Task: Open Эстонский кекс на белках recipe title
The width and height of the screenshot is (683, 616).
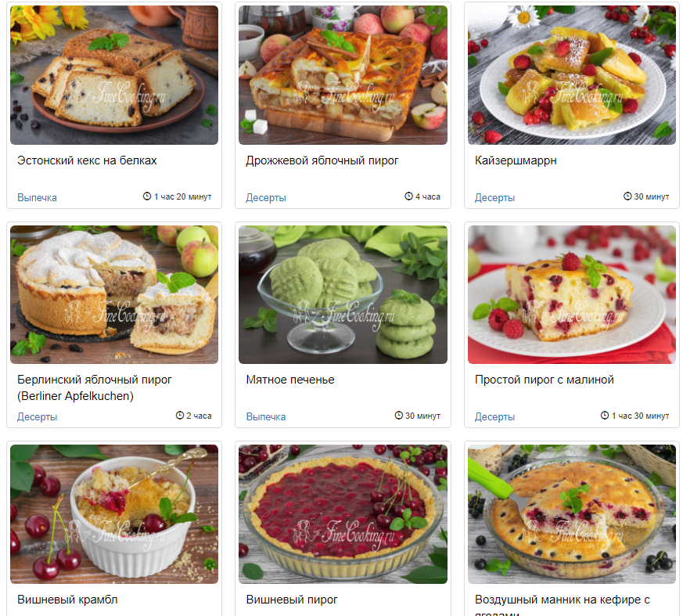Action: click(x=87, y=160)
